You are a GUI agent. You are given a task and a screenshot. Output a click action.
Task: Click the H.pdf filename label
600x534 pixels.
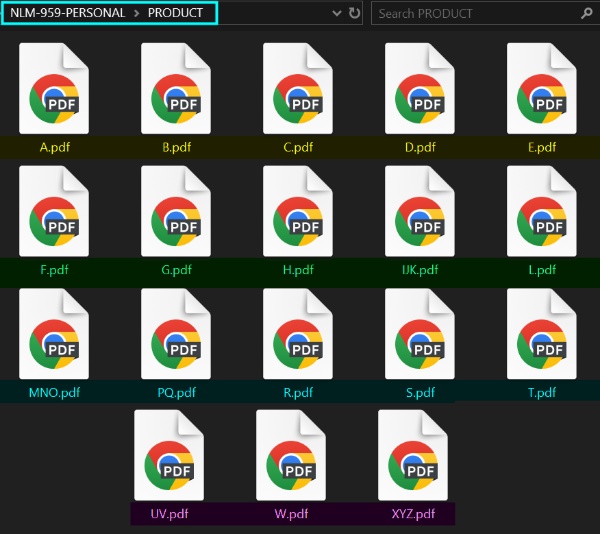(x=298, y=270)
